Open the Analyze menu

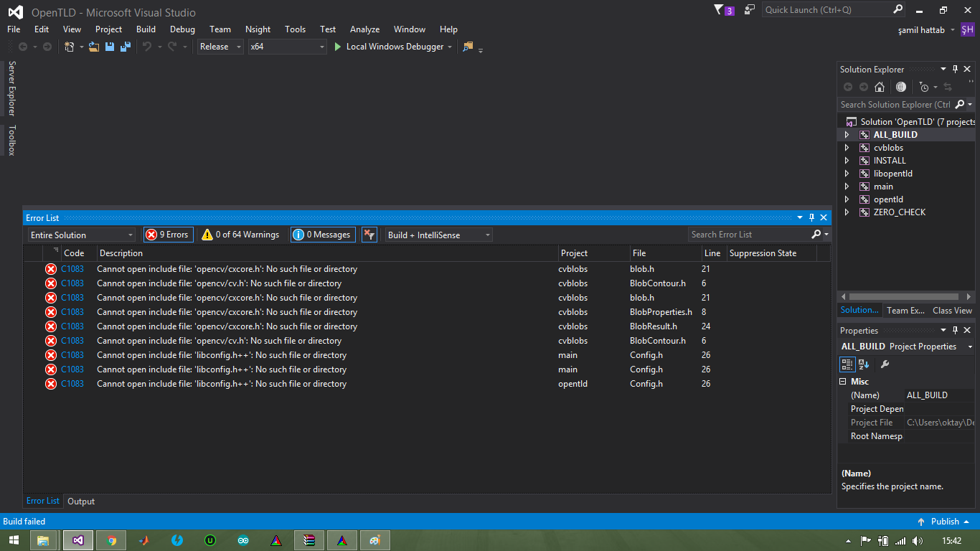(364, 29)
